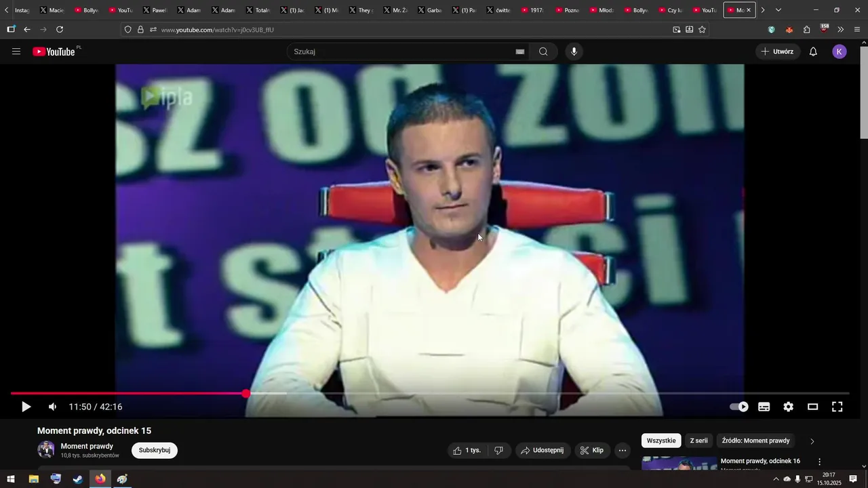Click the page vertical scrollbar
Viewport: 868px width, 488px height.
[x=863, y=93]
